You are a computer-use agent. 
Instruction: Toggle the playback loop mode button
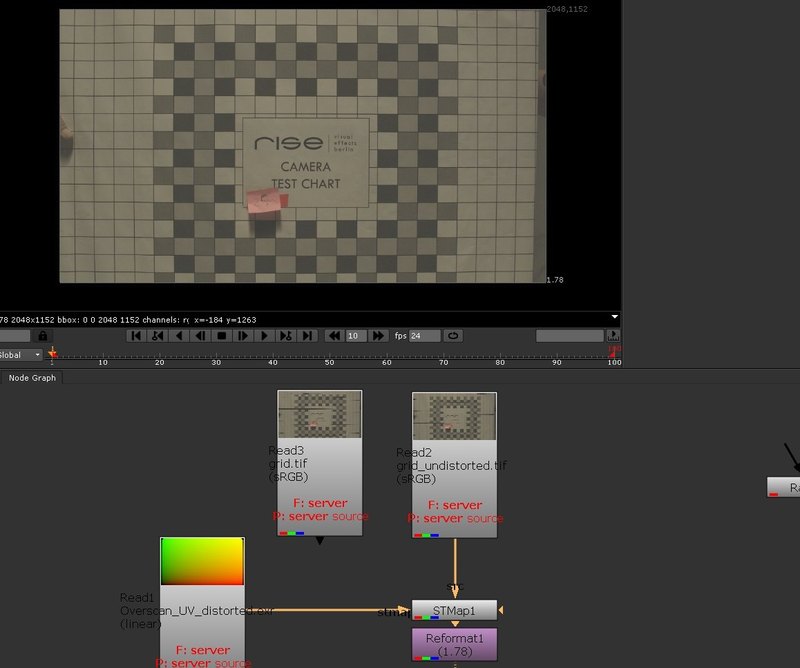(453, 336)
